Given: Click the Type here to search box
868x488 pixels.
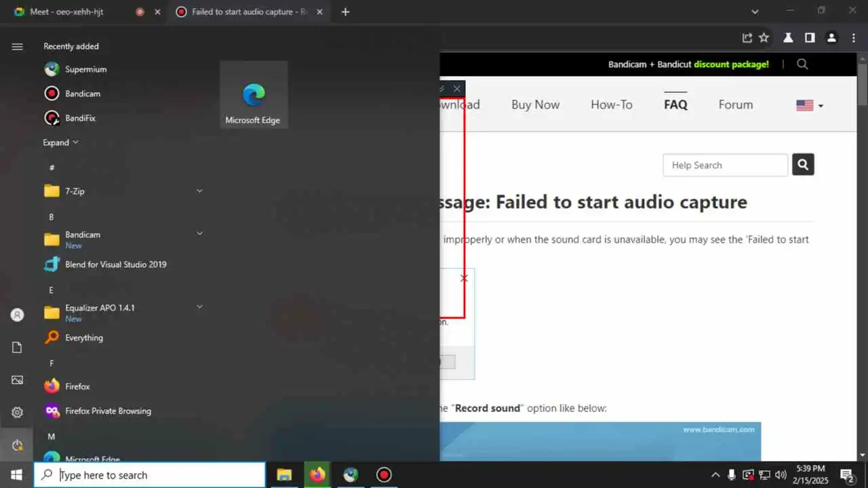Looking at the screenshot, I should [150, 474].
